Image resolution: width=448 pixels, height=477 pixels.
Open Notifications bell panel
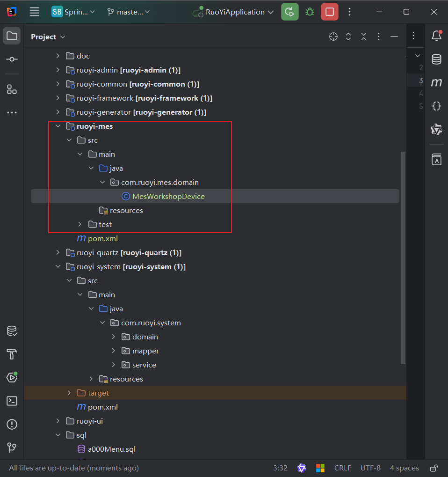[437, 36]
